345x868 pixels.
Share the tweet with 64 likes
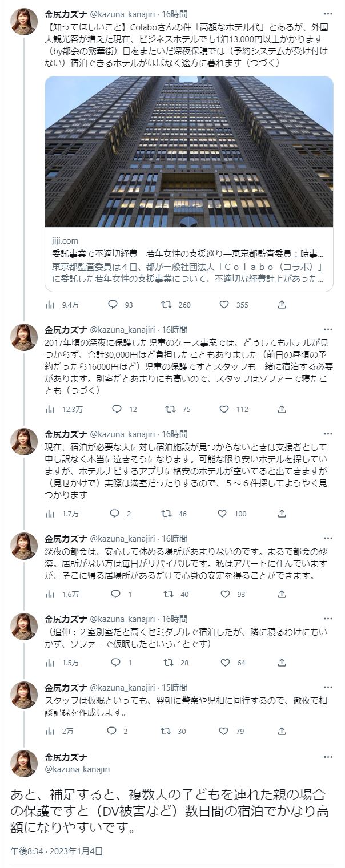coord(282,663)
